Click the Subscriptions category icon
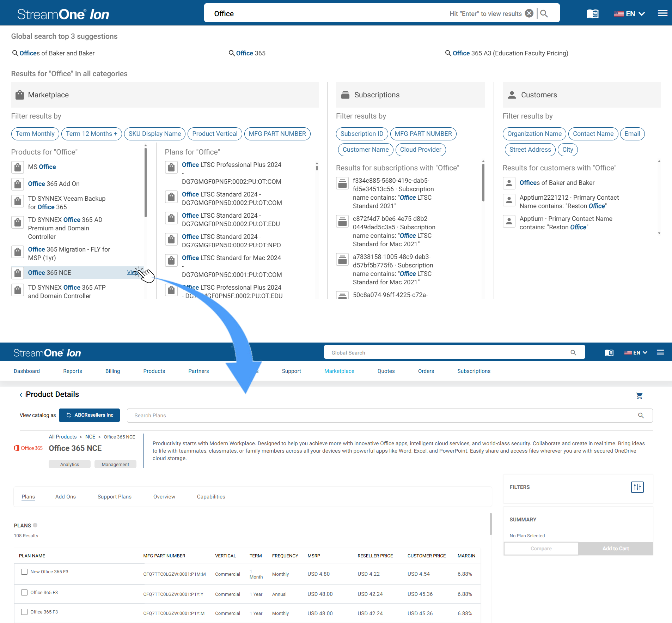Screen dimensions: 672x623 tap(346, 95)
